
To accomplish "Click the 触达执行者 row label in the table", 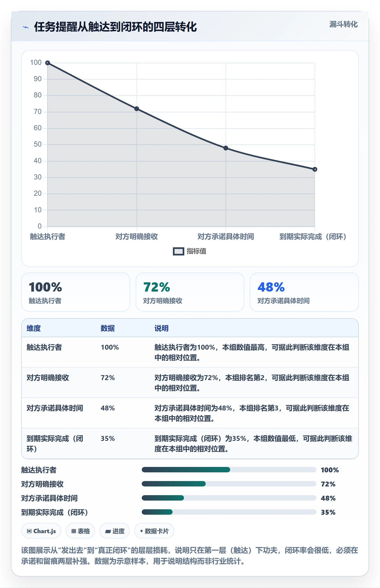I will click(x=44, y=347).
